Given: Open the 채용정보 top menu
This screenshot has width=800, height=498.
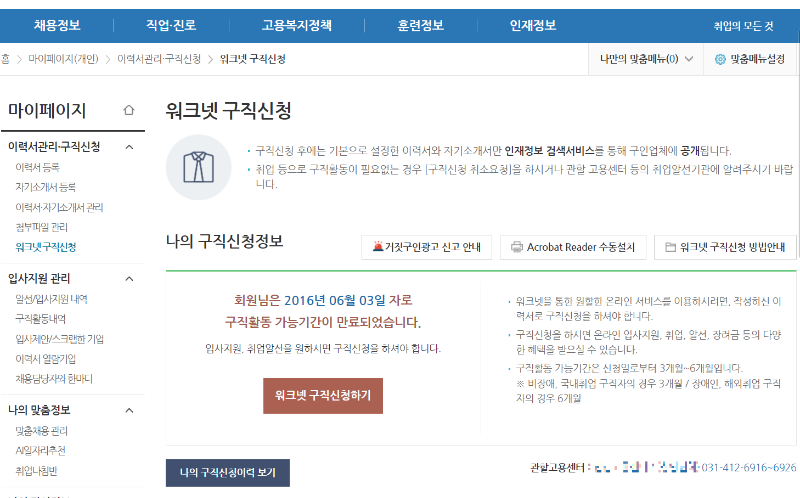Looking at the screenshot, I should (x=57, y=26).
